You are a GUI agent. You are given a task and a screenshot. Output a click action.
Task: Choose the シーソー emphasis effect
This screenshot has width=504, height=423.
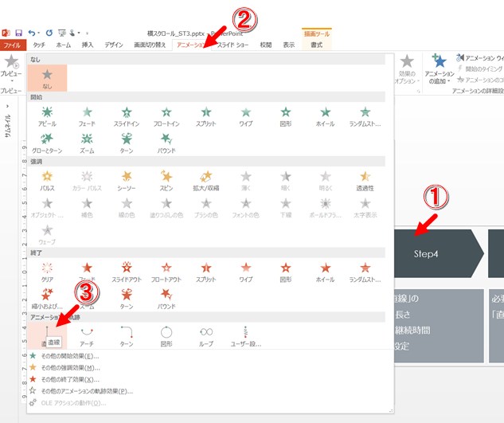pos(127,181)
